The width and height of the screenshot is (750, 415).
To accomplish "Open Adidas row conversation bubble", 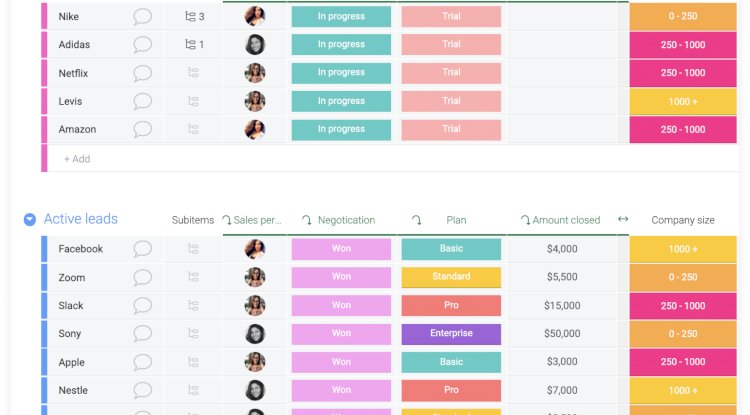I will (143, 45).
